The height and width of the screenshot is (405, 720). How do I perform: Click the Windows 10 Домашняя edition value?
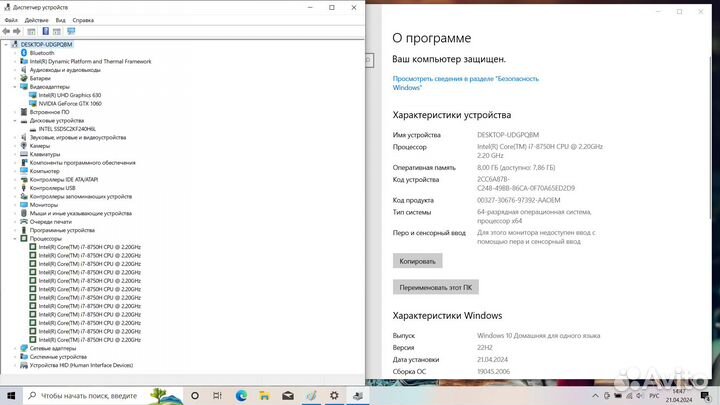tap(539, 336)
